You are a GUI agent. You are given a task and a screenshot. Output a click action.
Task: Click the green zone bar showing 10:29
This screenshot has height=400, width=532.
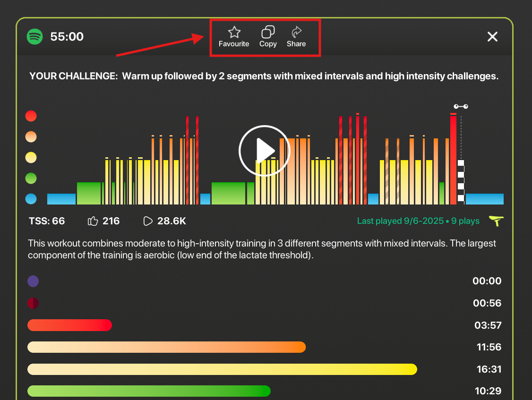point(149,391)
